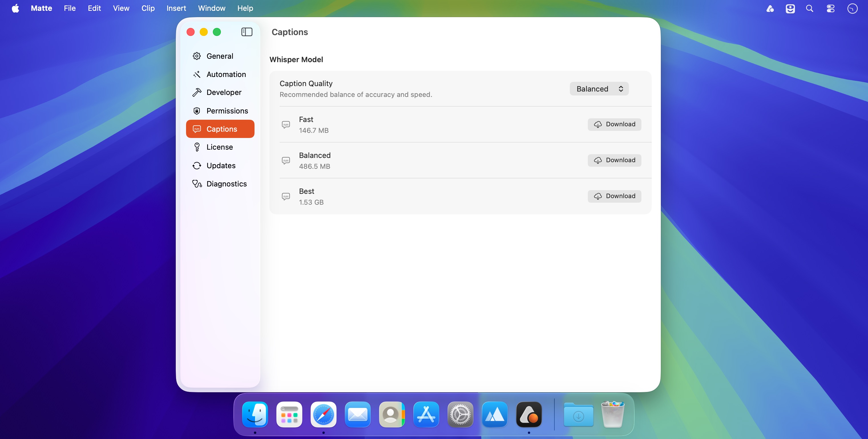Download the Fast Whisper model
Screen dimensions: 868x439
coord(614,124)
